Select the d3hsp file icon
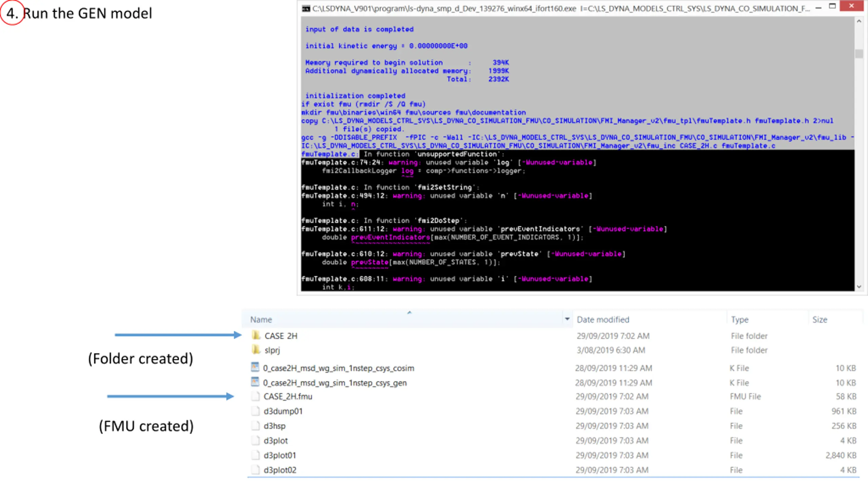This screenshot has height=488, width=868. click(x=256, y=426)
